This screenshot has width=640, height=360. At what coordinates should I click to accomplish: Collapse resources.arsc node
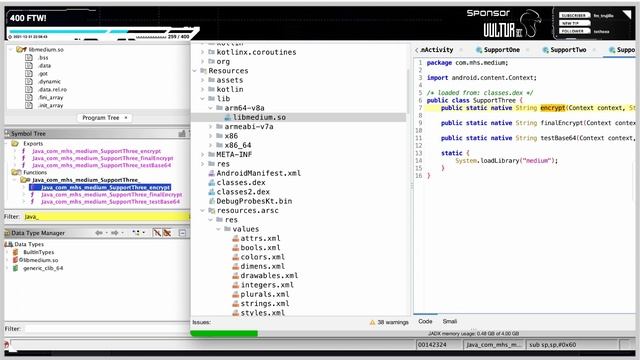202,211
